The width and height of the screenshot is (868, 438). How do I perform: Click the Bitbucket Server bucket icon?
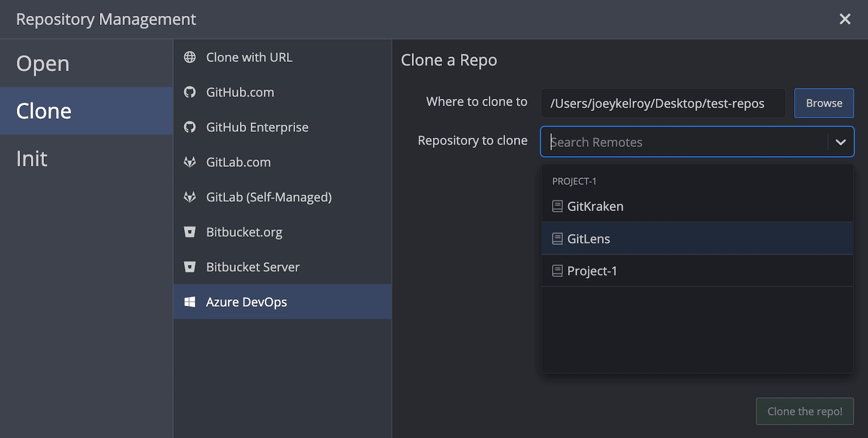(x=190, y=267)
